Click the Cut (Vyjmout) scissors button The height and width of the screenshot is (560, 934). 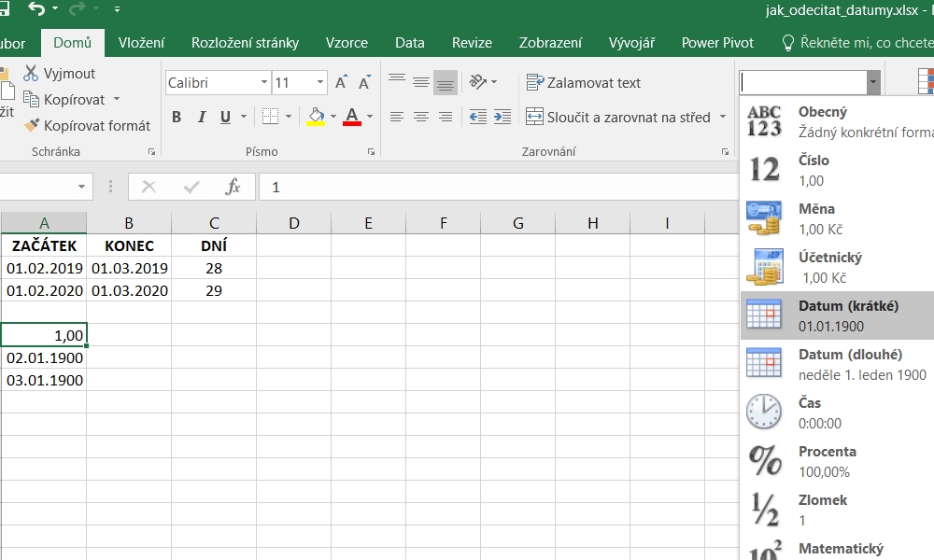[x=59, y=73]
